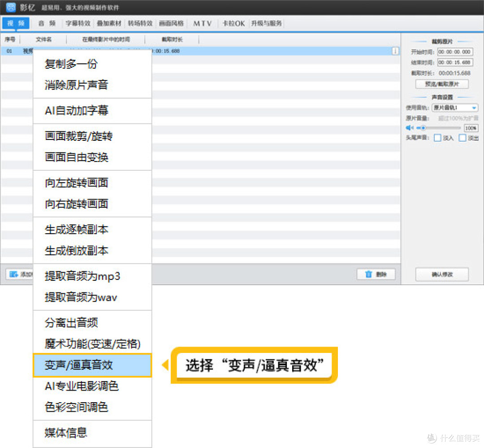
Task: Click the 删除 delete button with trash icon
Action: pyautogui.click(x=376, y=274)
